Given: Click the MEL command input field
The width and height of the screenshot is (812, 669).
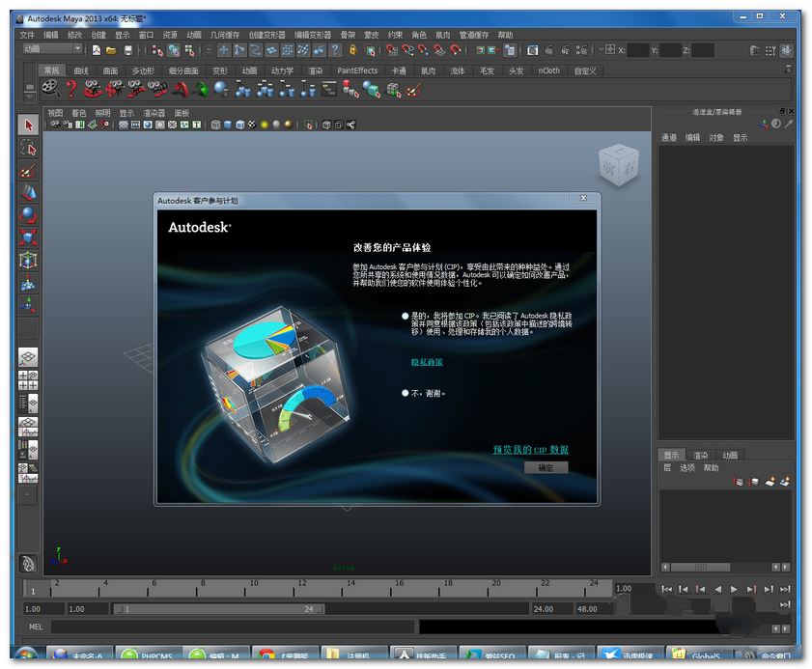Looking at the screenshot, I should pyautogui.click(x=233, y=627).
